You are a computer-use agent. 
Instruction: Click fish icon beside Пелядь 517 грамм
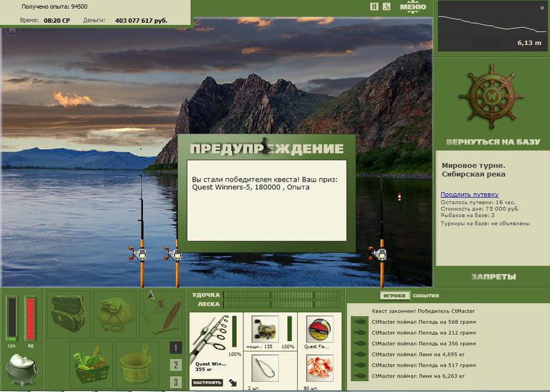click(360, 365)
